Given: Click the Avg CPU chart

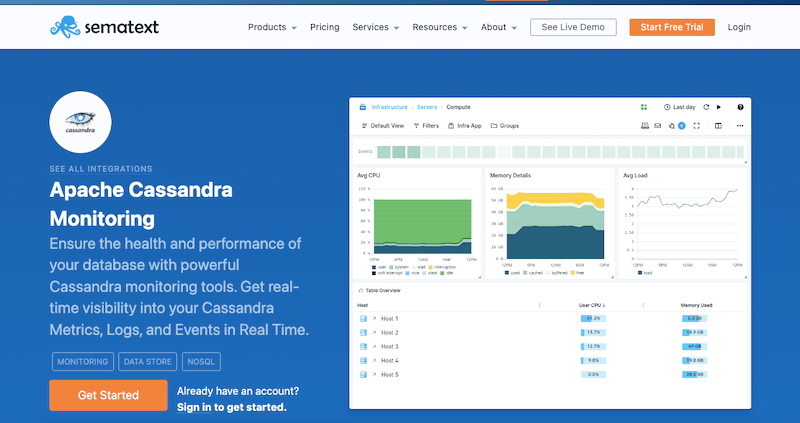Looking at the screenshot, I should pyautogui.click(x=416, y=223).
